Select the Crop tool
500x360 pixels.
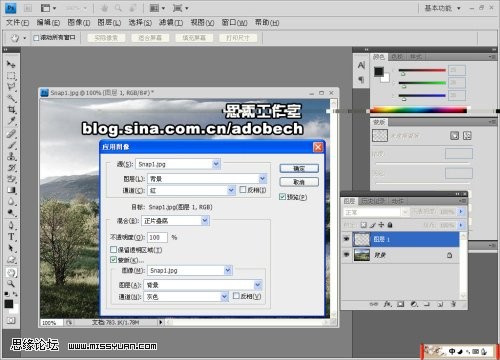[11, 110]
